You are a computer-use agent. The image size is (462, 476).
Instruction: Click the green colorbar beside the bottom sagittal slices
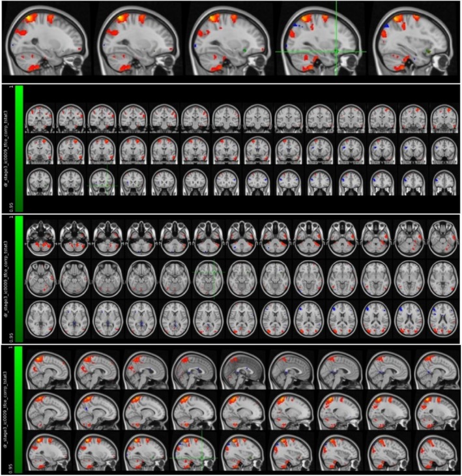pos(19,410)
